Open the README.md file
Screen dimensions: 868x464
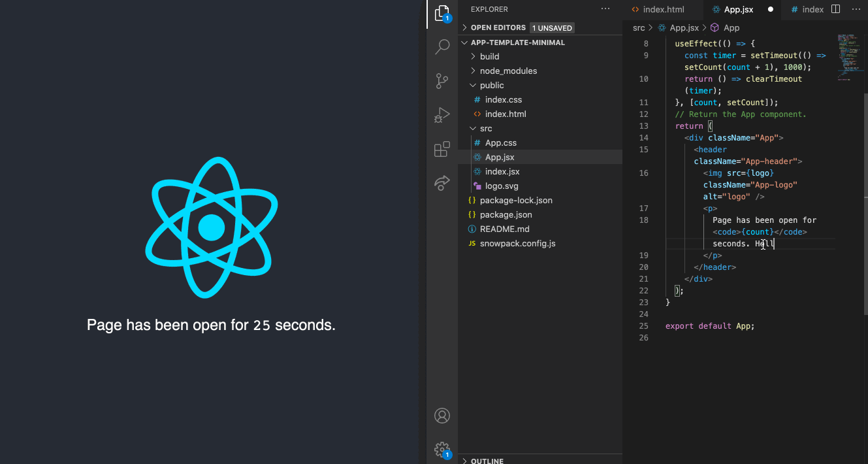(x=504, y=229)
